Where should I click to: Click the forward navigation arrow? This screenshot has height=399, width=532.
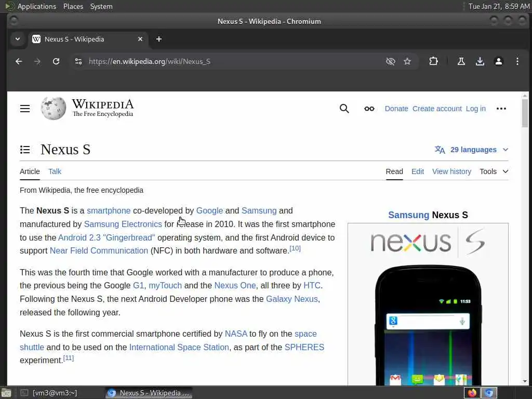click(x=37, y=61)
